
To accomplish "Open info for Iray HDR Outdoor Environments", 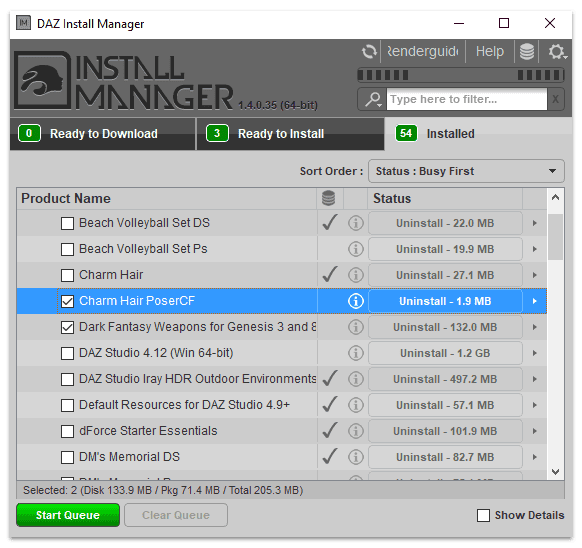I will point(356,379).
